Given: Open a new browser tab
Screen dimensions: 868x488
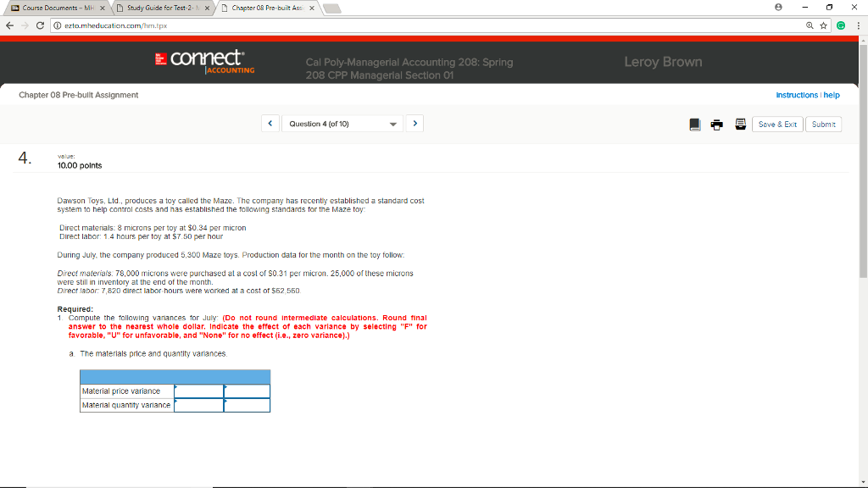Looking at the screenshot, I should pyautogui.click(x=332, y=8).
